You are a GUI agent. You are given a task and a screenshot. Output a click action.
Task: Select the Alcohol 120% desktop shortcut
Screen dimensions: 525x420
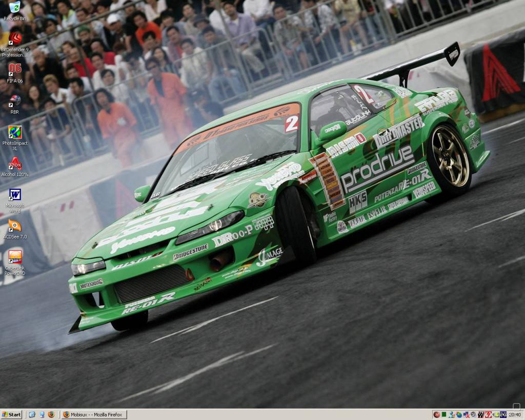15,167
